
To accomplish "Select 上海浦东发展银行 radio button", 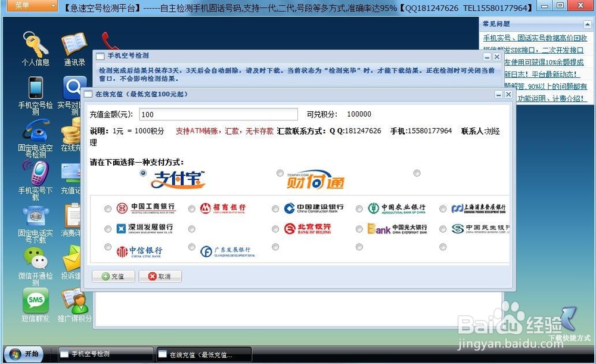I will click(442, 209).
